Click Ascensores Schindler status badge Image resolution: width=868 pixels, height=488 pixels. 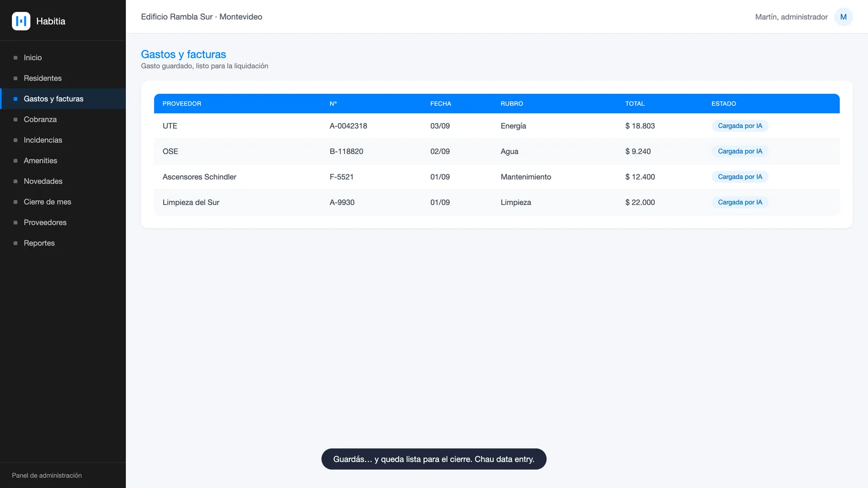740,177
